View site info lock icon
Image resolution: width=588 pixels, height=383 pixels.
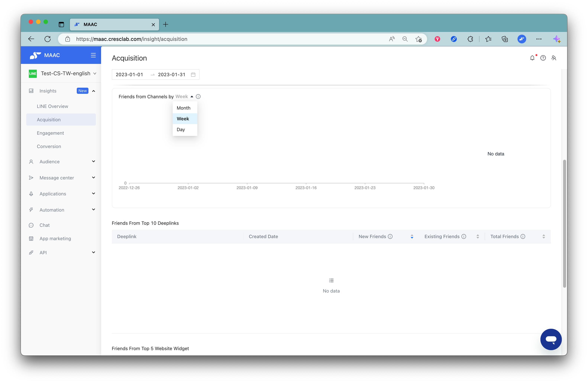coord(68,39)
